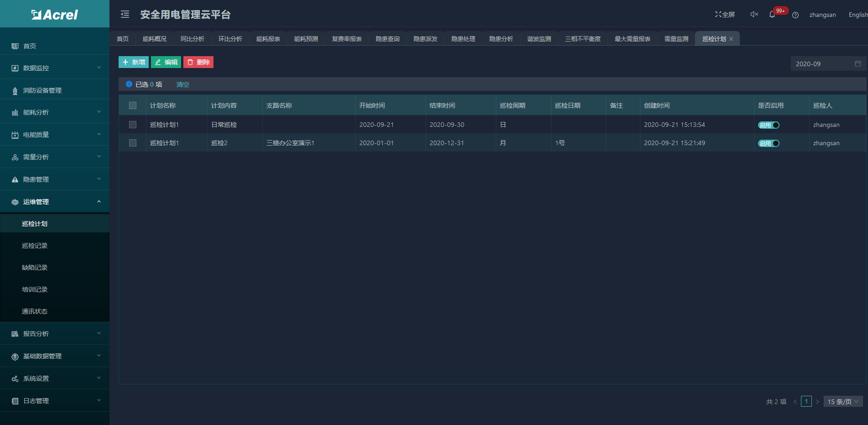Open 巡检记录 in the sidebar submenu
This screenshot has width=868, height=425.
pyautogui.click(x=35, y=246)
